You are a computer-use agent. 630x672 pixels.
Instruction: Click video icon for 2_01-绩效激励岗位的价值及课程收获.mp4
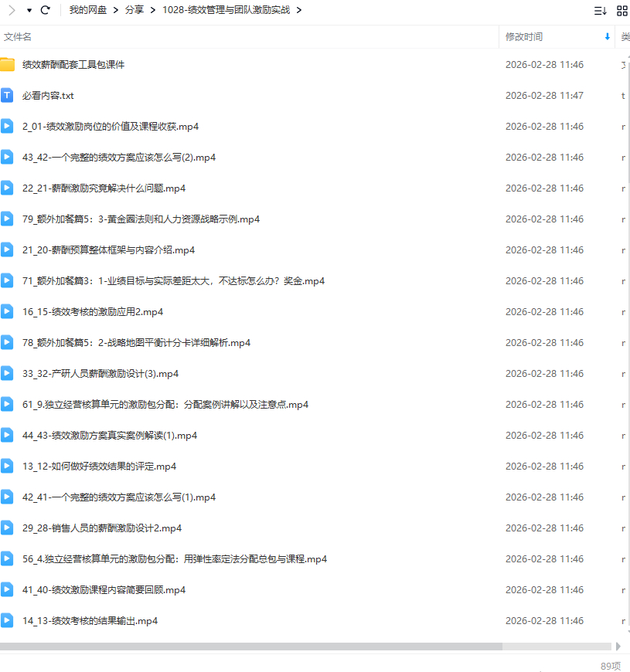pyautogui.click(x=8, y=126)
